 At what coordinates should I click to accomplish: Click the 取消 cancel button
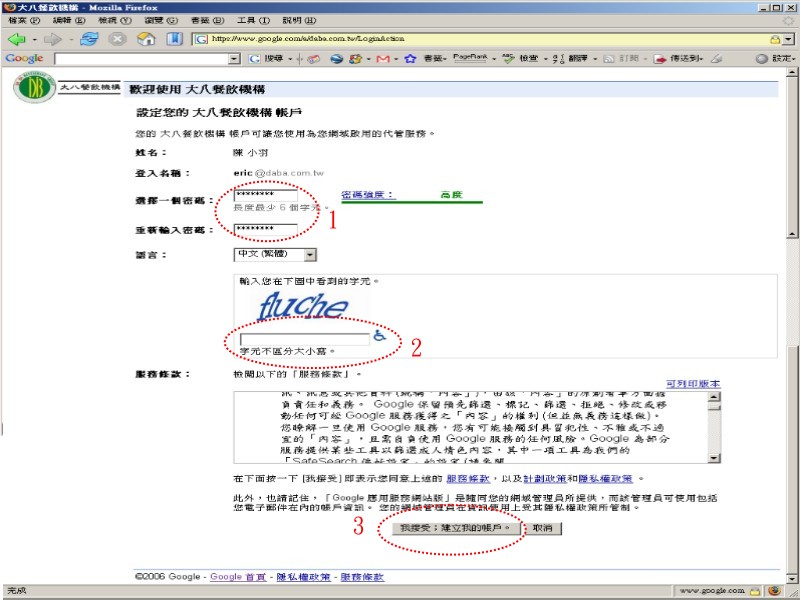point(542,528)
